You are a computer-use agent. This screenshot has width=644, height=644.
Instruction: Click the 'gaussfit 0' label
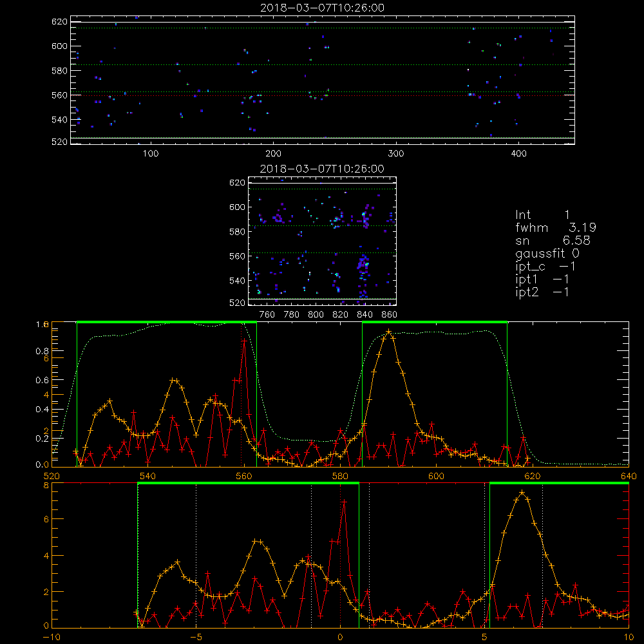tap(547, 254)
